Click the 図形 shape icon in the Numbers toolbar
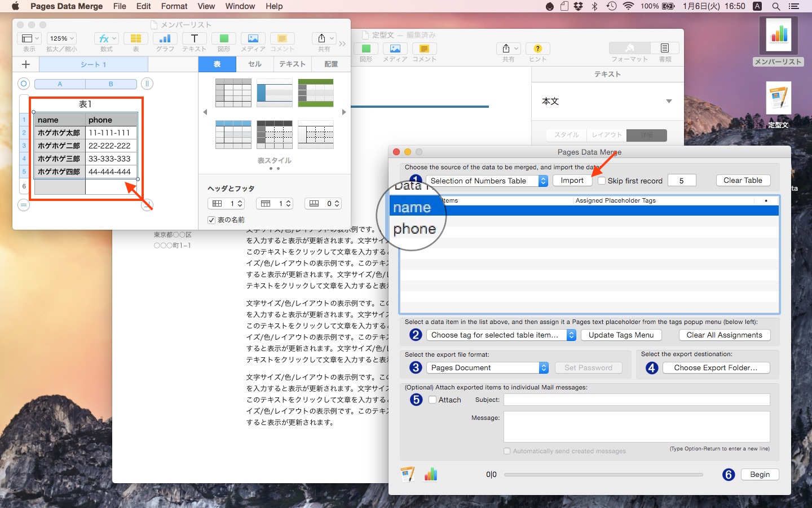 (x=224, y=38)
